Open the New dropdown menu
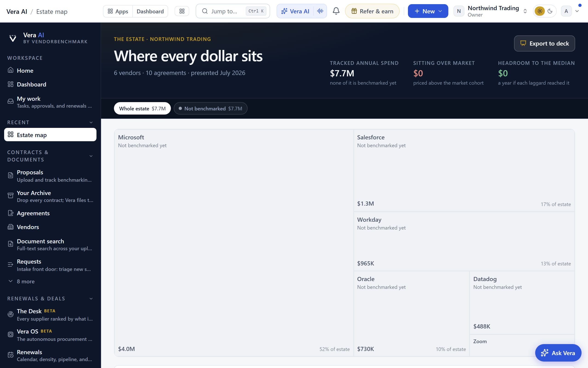Image resolution: width=588 pixels, height=368 pixels. [428, 11]
